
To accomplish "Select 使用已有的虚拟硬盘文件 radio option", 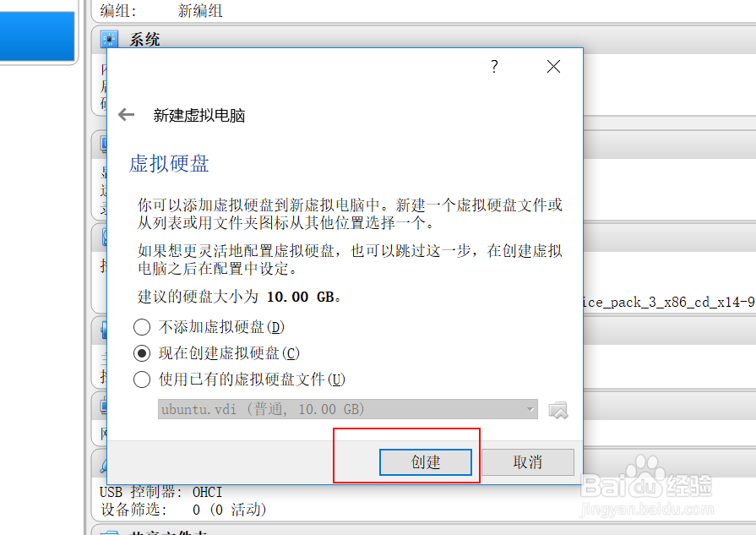I will (x=142, y=379).
